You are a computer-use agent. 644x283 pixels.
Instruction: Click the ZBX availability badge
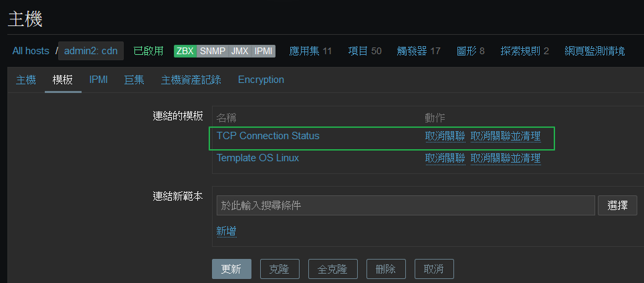(185, 51)
